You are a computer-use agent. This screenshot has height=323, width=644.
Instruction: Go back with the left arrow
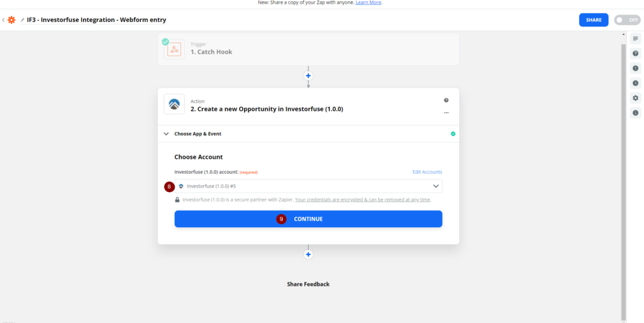[x=3, y=20]
